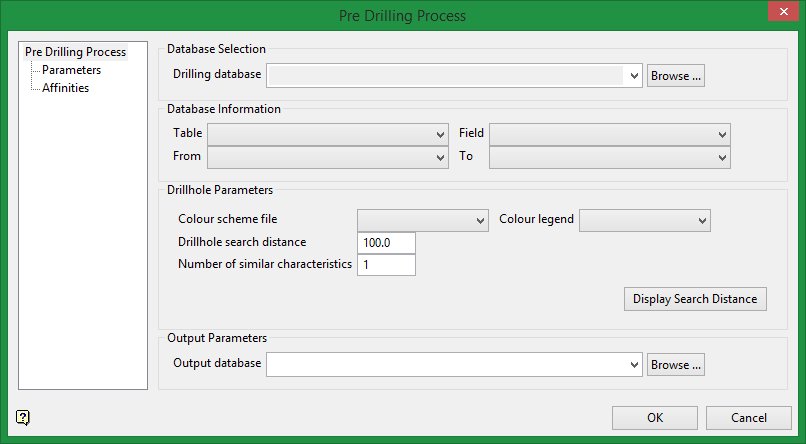Image resolution: width=806 pixels, height=444 pixels.
Task: Click the help question mark icon
Action: (24, 417)
